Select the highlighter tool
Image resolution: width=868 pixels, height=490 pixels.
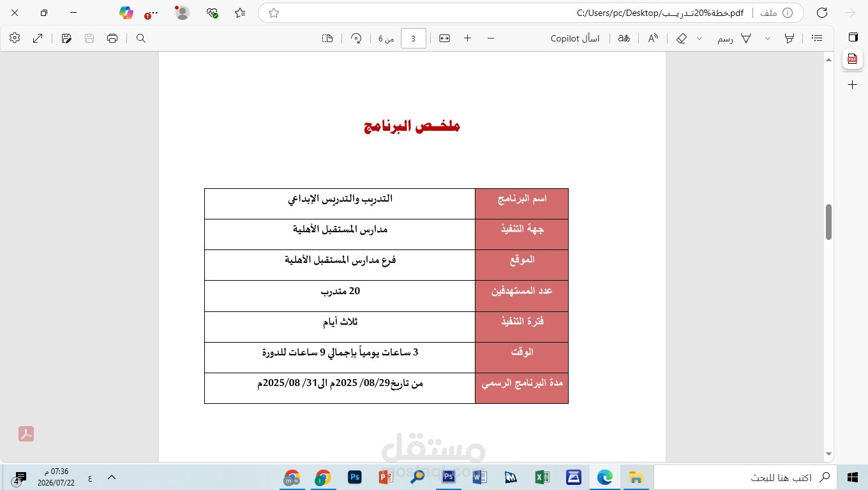[x=789, y=38]
